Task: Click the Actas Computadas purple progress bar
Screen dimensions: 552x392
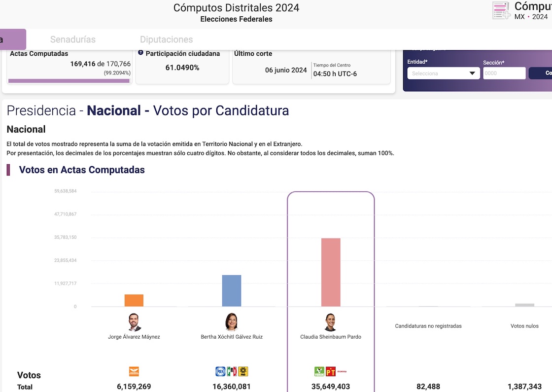Action: pyautogui.click(x=69, y=81)
